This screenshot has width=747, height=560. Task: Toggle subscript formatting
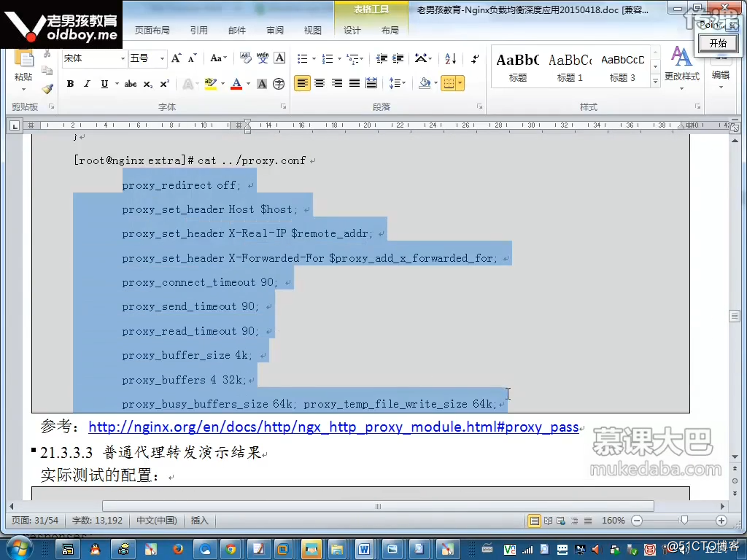coord(148,84)
